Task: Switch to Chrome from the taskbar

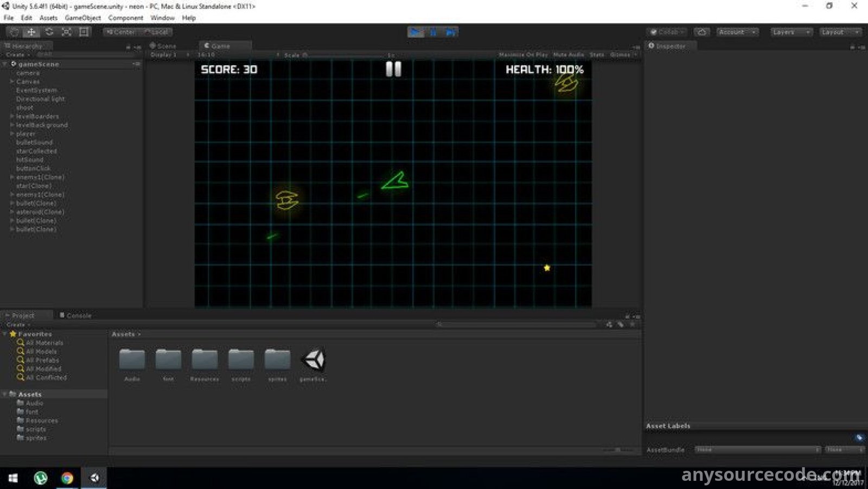Action: click(x=67, y=478)
